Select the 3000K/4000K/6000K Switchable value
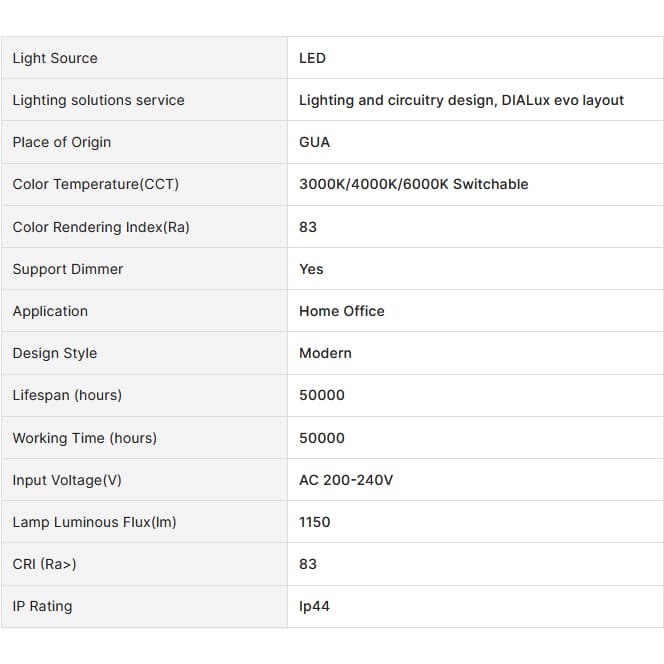 click(x=413, y=184)
